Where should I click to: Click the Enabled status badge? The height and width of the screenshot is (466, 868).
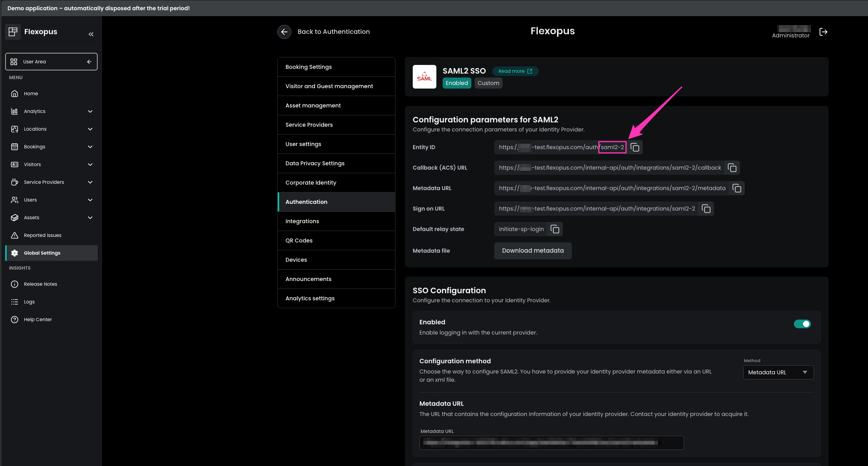[457, 83]
